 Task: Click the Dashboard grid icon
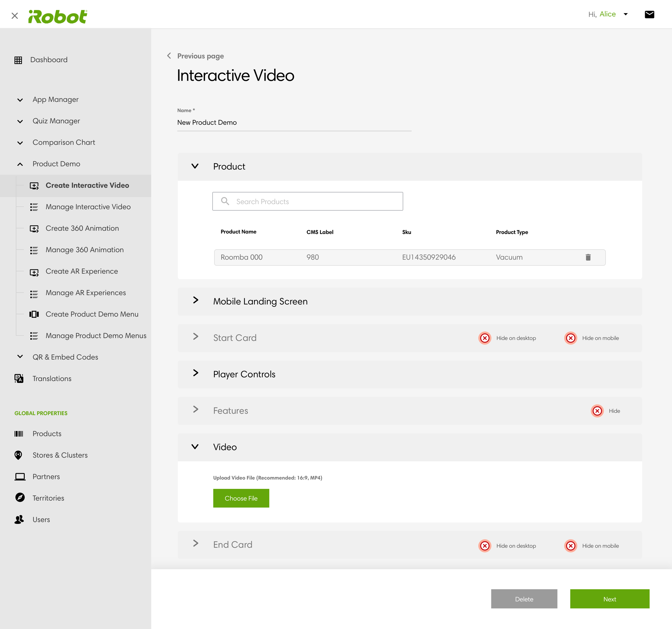18,60
